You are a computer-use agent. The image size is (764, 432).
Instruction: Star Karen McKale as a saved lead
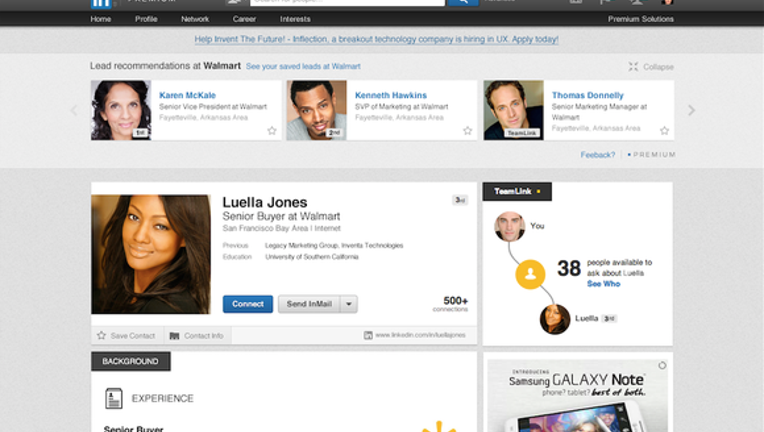pyautogui.click(x=272, y=131)
